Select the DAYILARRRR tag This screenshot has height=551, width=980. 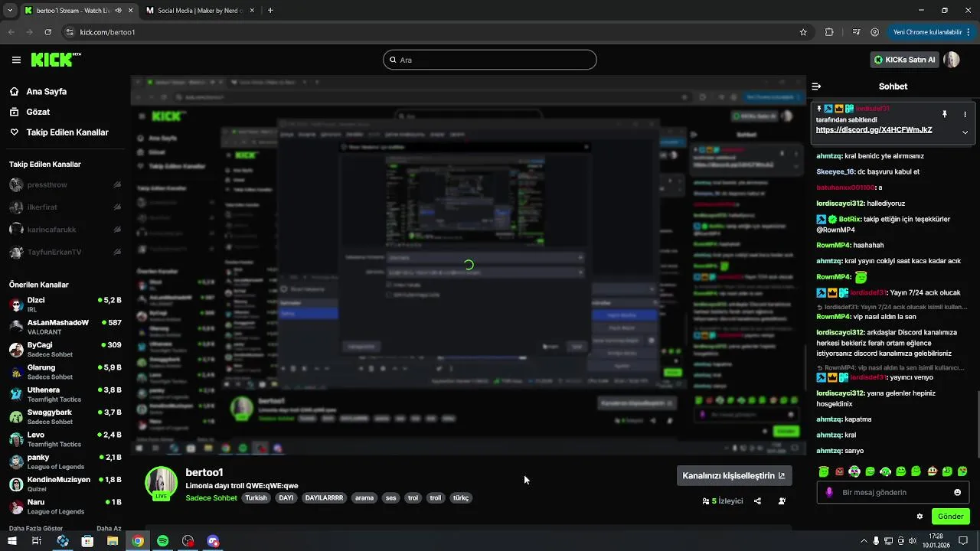[324, 497]
